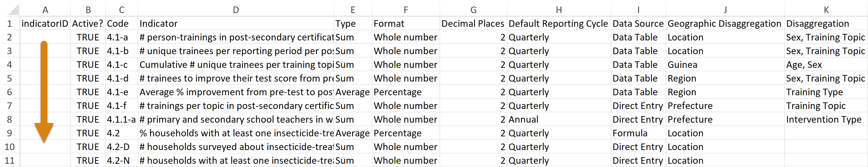This screenshot has height=167, width=868.
Task: Select the Indicator cell starting Cumulative # unique trainees
Action: coord(236,65)
